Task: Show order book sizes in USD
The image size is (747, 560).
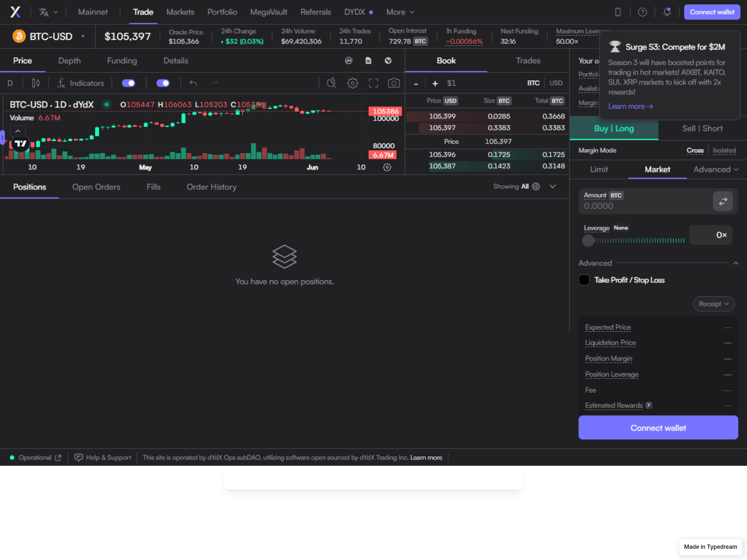Action: point(556,83)
